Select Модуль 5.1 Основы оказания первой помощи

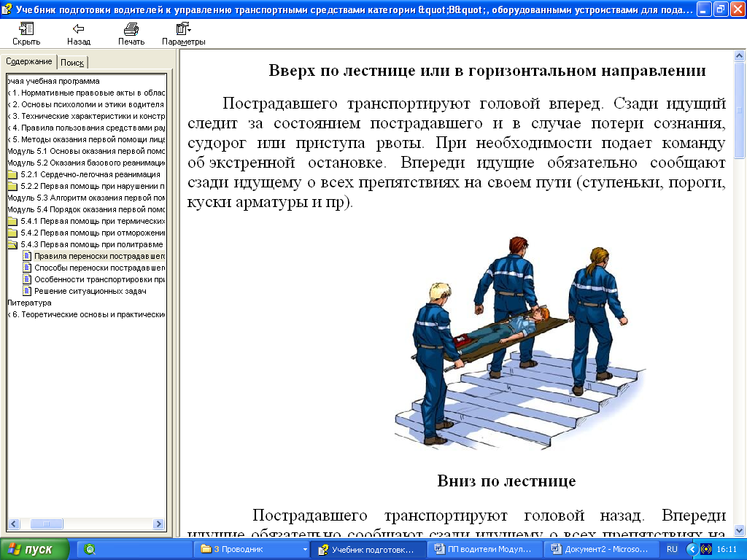tap(86, 152)
